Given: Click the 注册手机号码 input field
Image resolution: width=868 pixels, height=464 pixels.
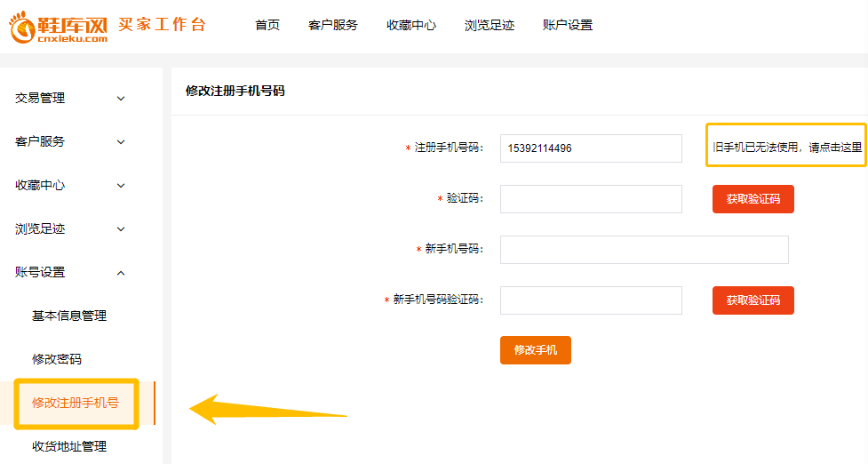Looking at the screenshot, I should [x=591, y=148].
